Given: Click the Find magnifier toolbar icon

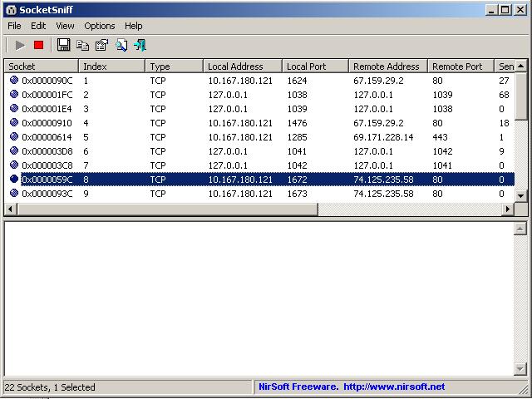Looking at the screenshot, I should (121, 45).
